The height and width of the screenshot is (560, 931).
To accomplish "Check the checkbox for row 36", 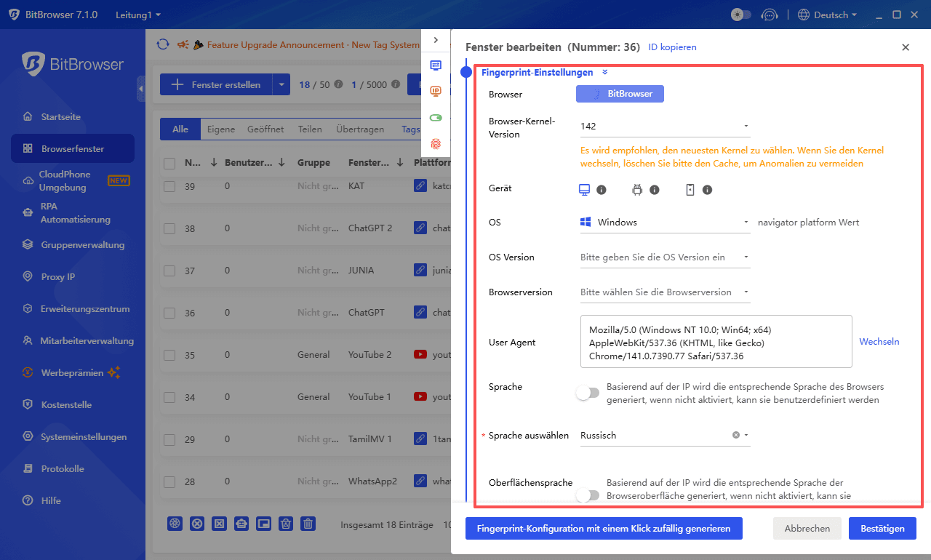I will click(x=169, y=312).
